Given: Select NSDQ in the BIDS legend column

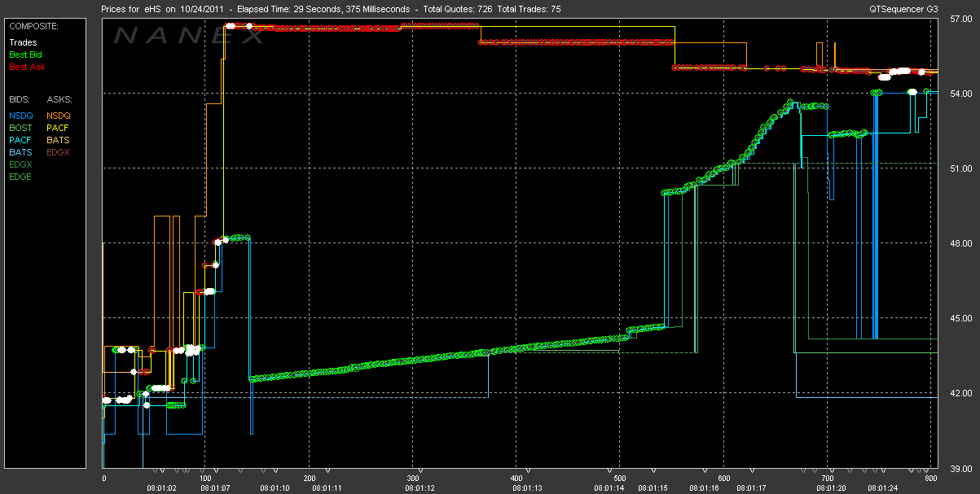Looking at the screenshot, I should pyautogui.click(x=21, y=116).
